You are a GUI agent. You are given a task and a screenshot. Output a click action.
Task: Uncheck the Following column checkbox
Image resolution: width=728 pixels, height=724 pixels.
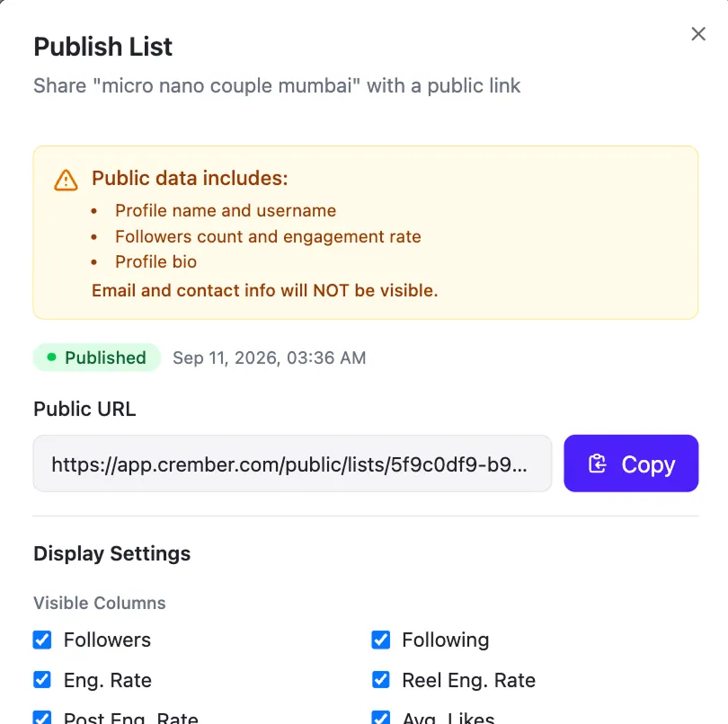tap(381, 640)
